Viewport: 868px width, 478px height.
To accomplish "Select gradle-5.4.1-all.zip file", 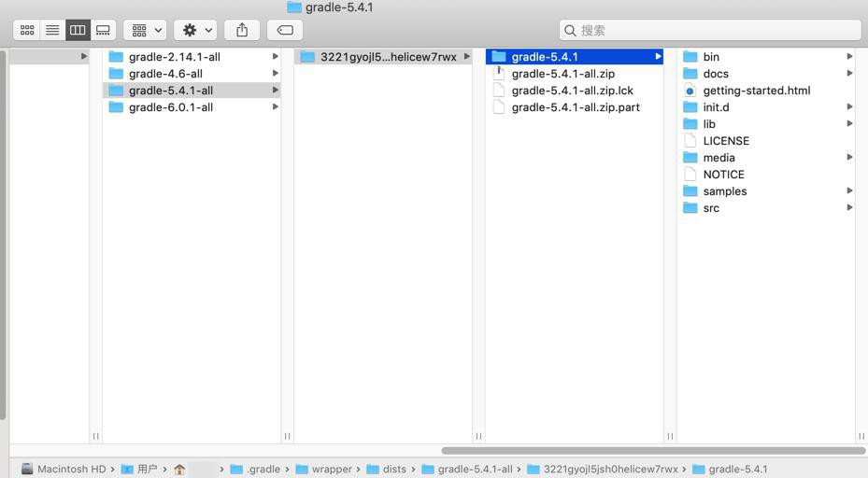I will pyautogui.click(x=574, y=74).
